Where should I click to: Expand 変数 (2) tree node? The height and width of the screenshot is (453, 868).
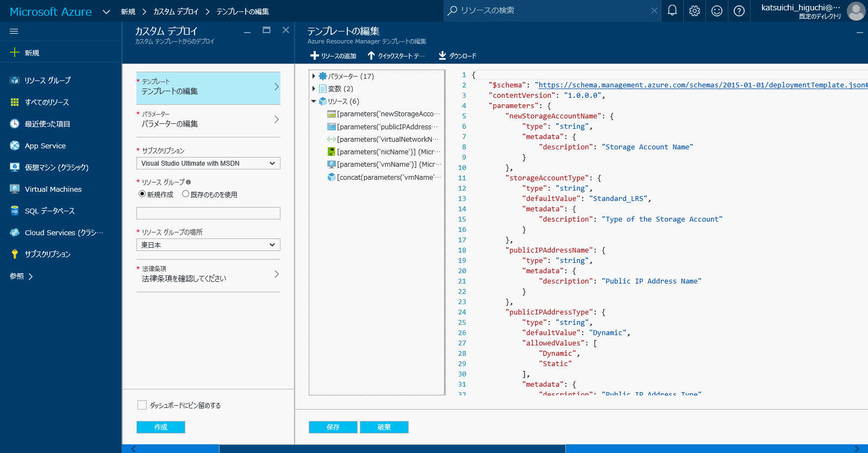tap(314, 89)
